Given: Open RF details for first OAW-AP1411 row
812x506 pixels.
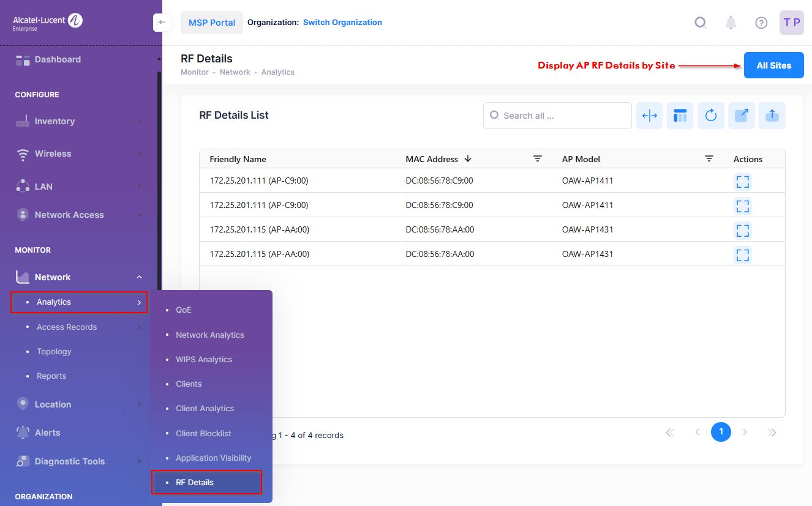Looking at the screenshot, I should click(742, 182).
